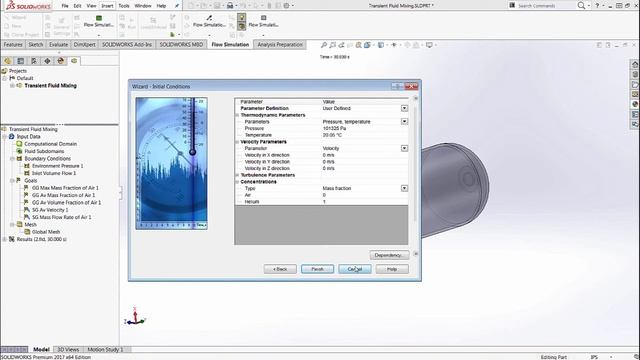640x360 pixels.
Task: Expand the Results tree node
Action: 4,239
